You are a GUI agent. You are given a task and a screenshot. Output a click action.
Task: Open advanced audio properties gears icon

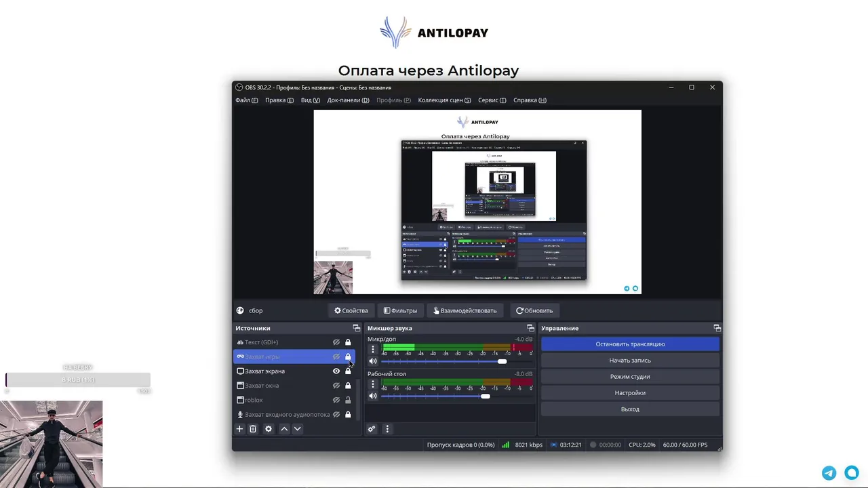tap(372, 429)
